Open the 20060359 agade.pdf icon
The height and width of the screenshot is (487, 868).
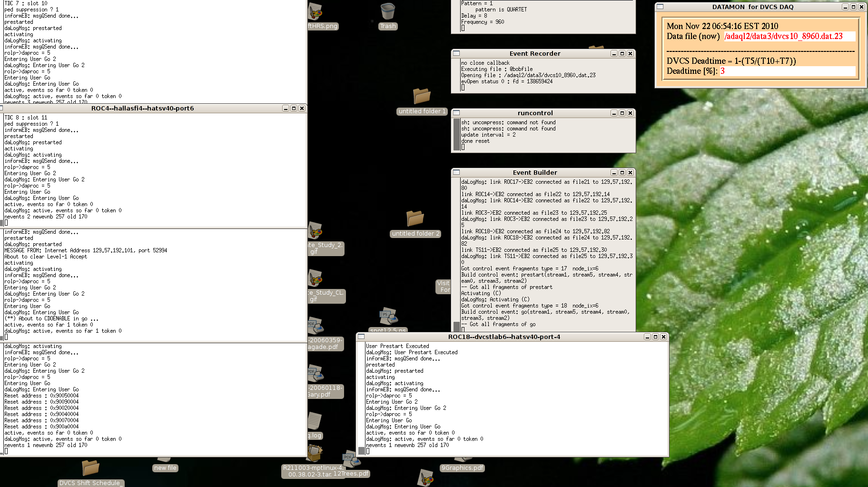[x=315, y=326]
